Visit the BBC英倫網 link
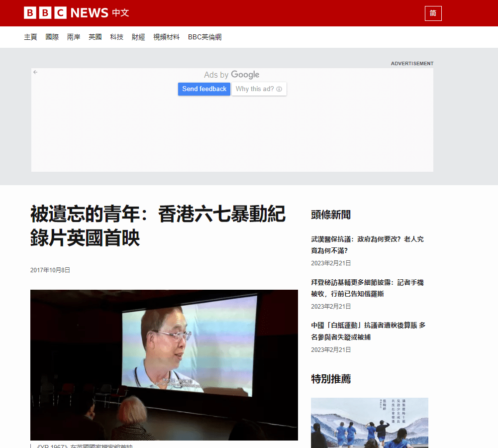The image size is (498, 448). coord(204,37)
